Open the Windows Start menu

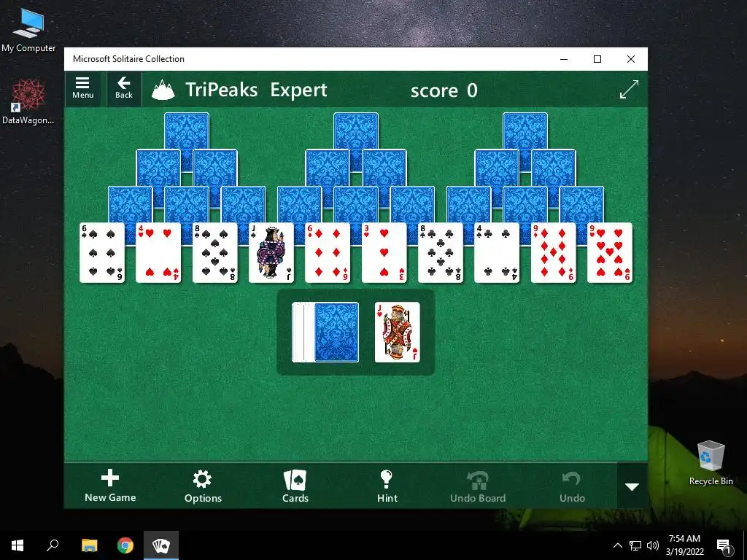coord(18,545)
